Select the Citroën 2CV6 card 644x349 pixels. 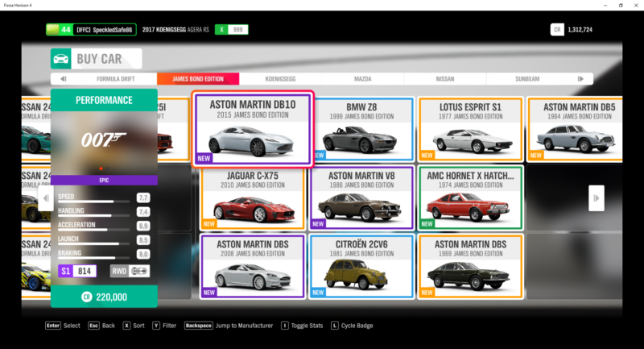(361, 266)
